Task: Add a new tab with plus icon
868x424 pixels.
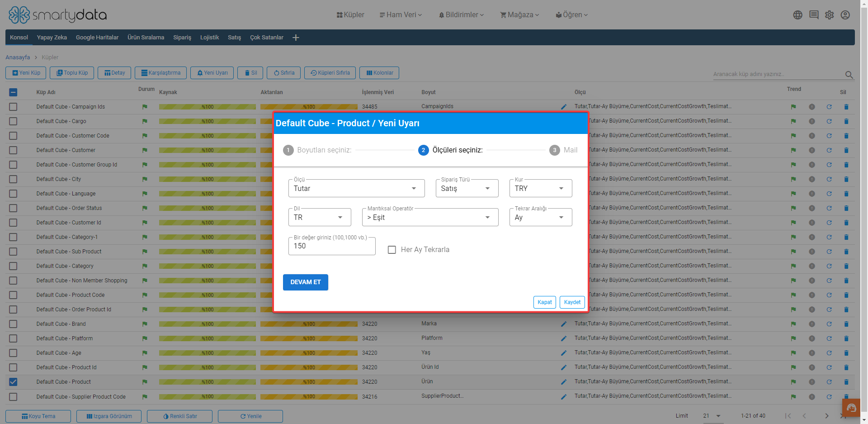Action: pos(296,38)
